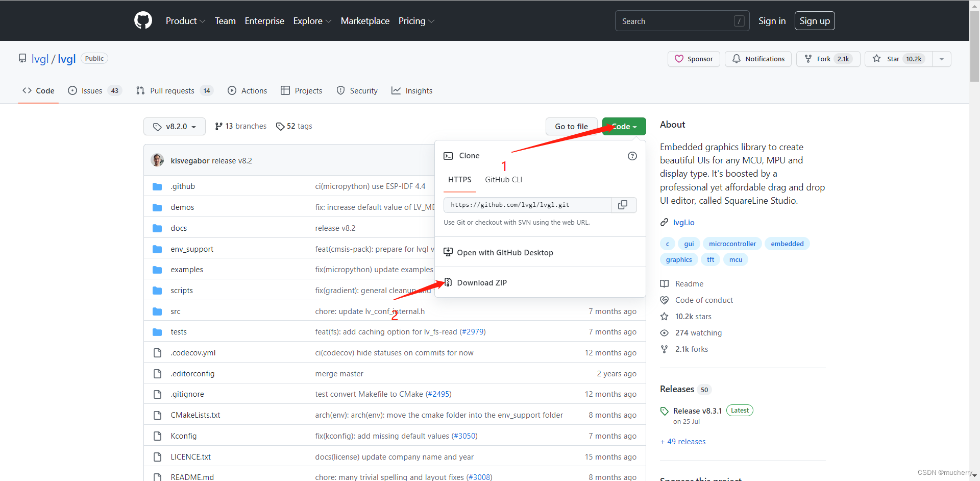Open the .github folder
Image resolution: width=980 pixels, height=481 pixels.
pyautogui.click(x=183, y=186)
